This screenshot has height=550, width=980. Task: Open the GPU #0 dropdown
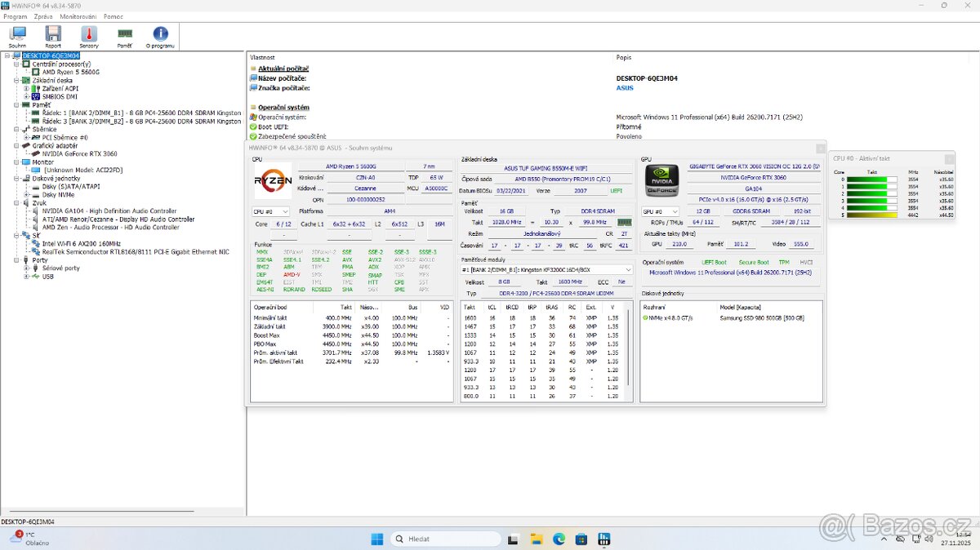[x=661, y=211]
